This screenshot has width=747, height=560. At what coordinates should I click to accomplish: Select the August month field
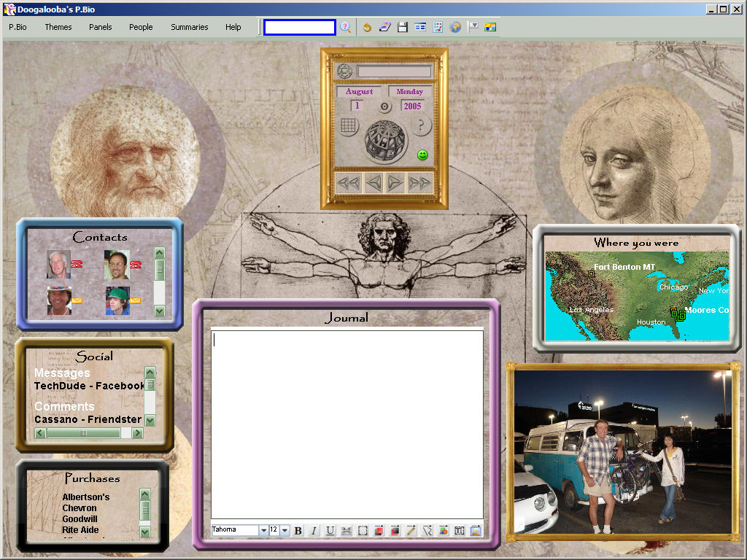pyautogui.click(x=359, y=91)
